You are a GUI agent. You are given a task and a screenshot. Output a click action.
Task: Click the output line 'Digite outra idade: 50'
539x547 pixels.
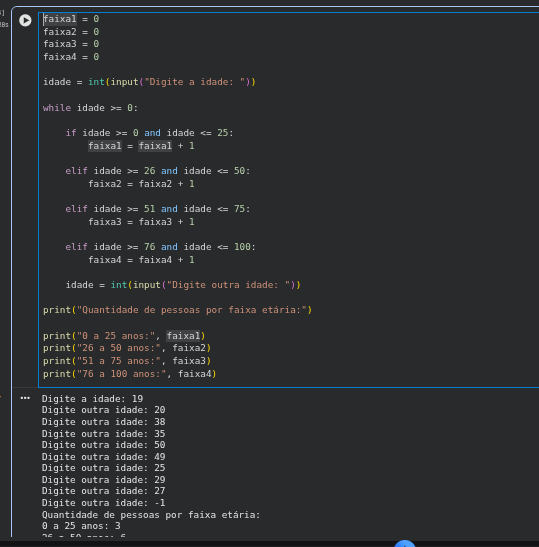tap(104, 445)
